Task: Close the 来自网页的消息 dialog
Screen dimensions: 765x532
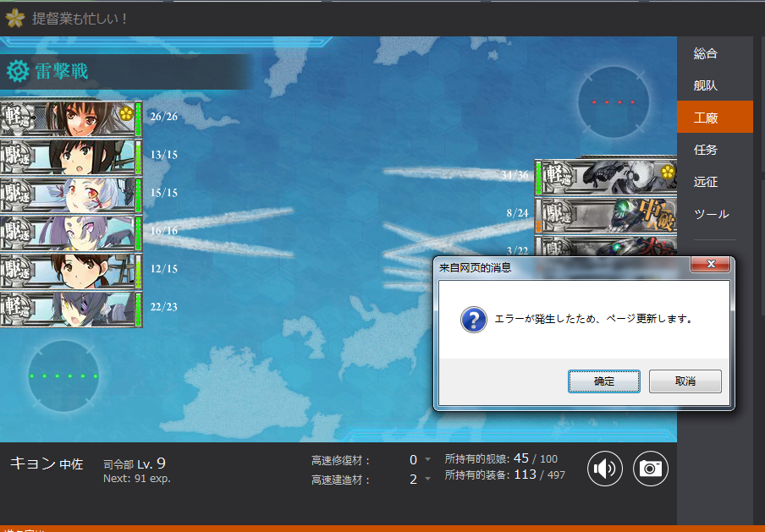Action: (x=710, y=264)
